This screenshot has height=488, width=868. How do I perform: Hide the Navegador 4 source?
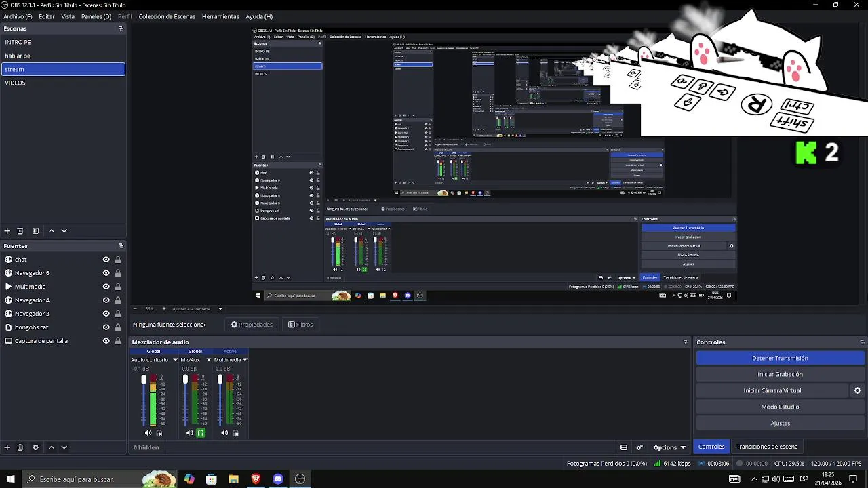pos(106,300)
